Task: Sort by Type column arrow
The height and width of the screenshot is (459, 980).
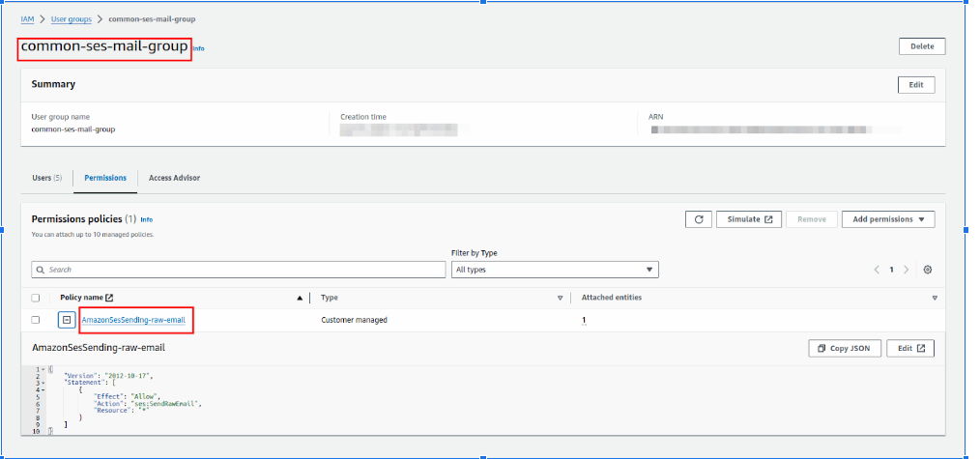Action: pyautogui.click(x=560, y=298)
